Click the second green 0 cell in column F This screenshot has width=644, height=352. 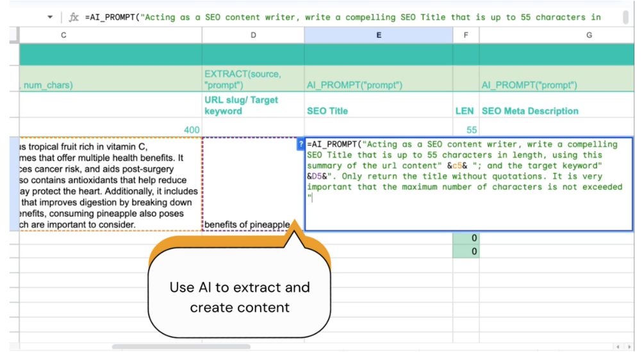[x=466, y=251]
